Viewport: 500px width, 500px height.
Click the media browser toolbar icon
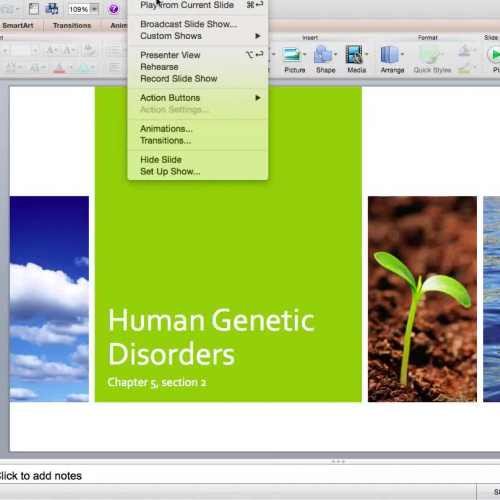click(52, 9)
